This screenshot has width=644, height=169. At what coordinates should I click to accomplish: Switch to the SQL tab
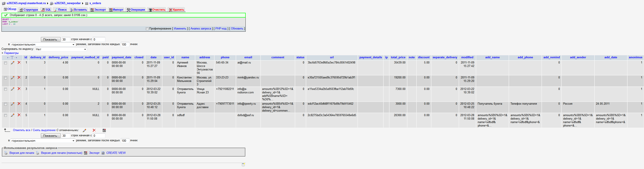(x=46, y=10)
